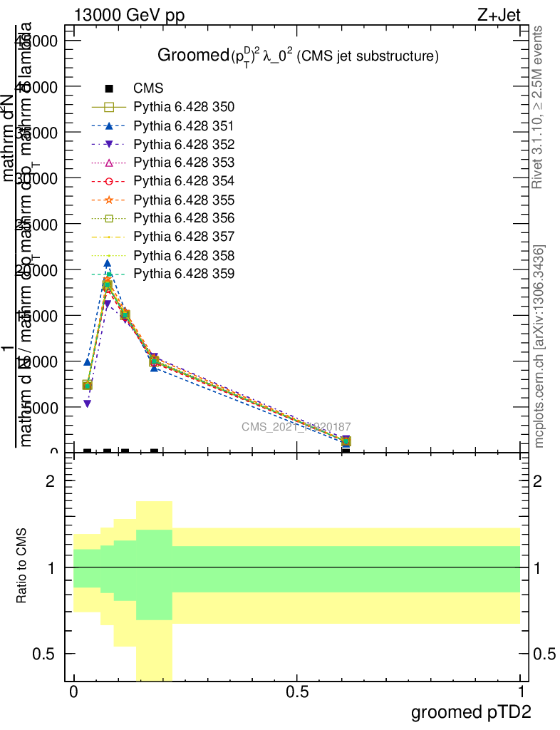
Task: Click the data markers at x near 0.6
Action: click(x=346, y=441)
